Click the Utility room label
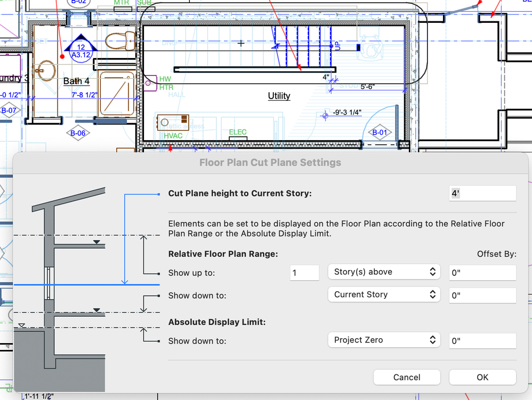Viewport: 532px width, 400px height. (279, 96)
